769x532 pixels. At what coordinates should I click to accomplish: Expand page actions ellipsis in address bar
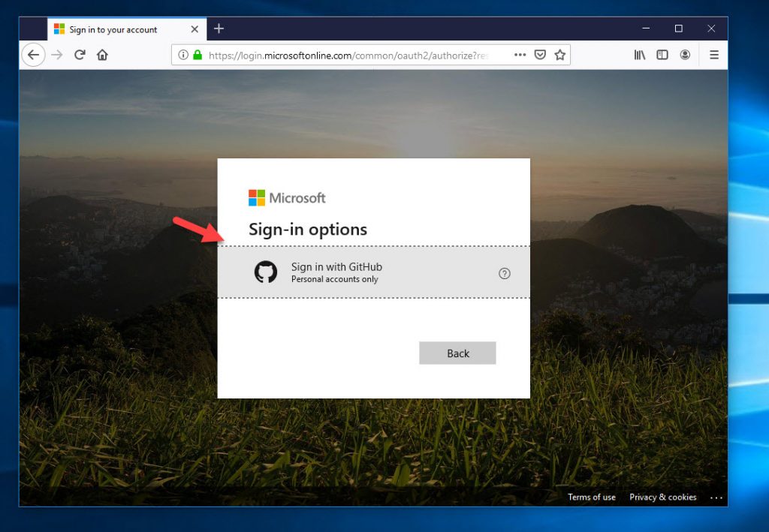pyautogui.click(x=520, y=55)
